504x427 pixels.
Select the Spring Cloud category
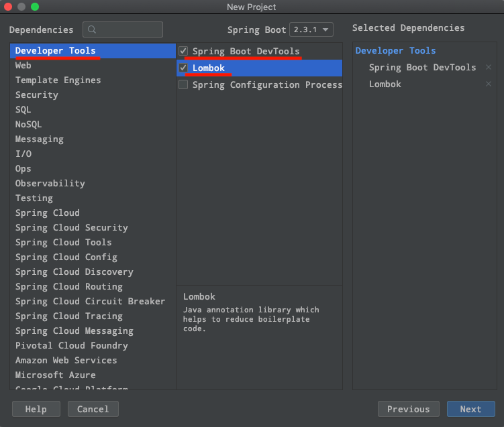[93, 213]
